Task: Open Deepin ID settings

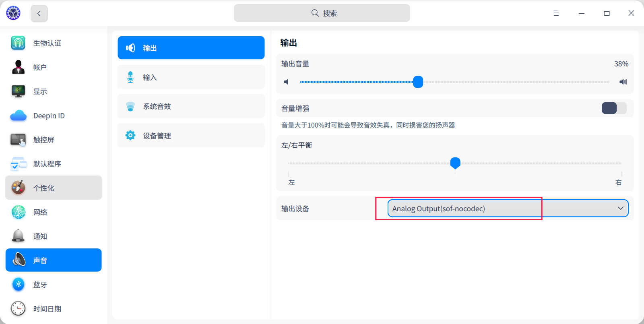Action: [54, 116]
